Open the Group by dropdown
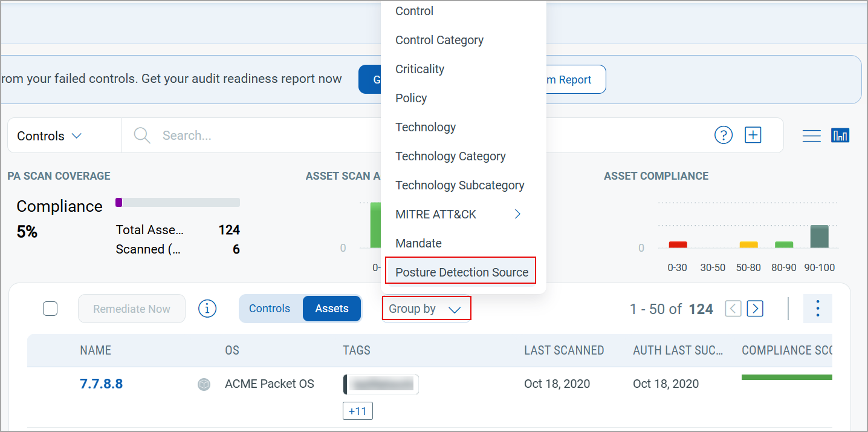This screenshot has height=432, width=868. (426, 309)
